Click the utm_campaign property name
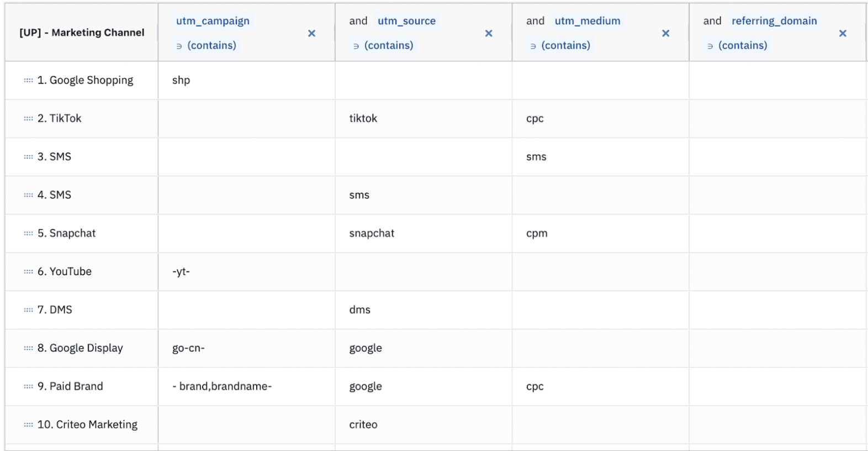This screenshot has height=451, width=868. (x=213, y=21)
